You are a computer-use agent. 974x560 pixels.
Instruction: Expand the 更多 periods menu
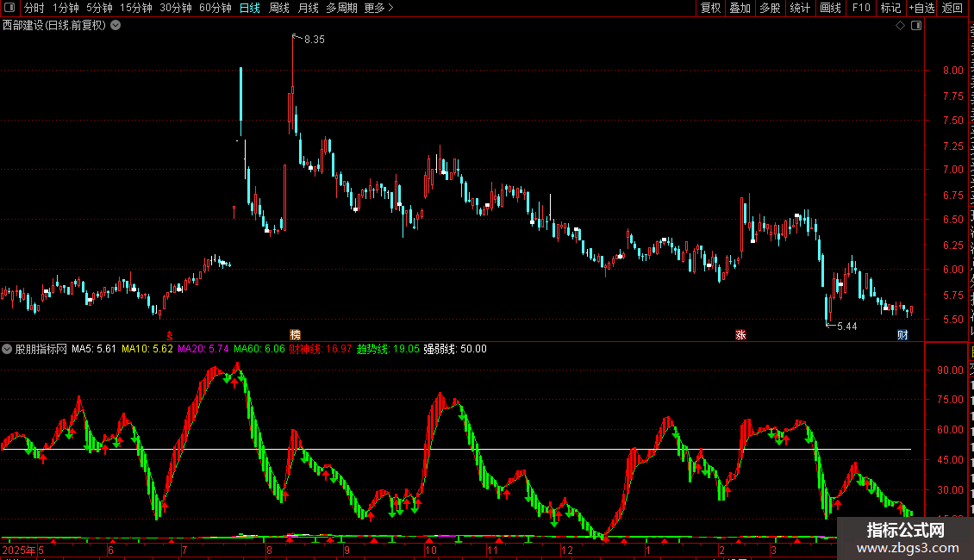click(378, 8)
